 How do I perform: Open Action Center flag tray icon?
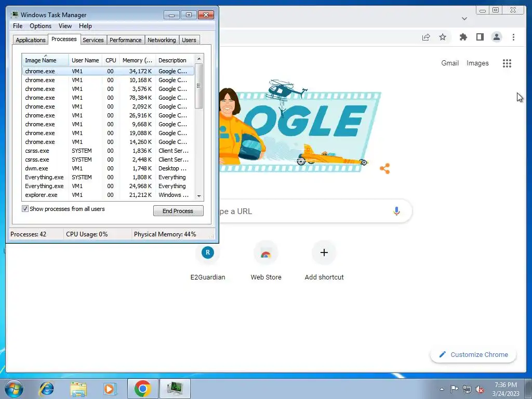coord(454,389)
